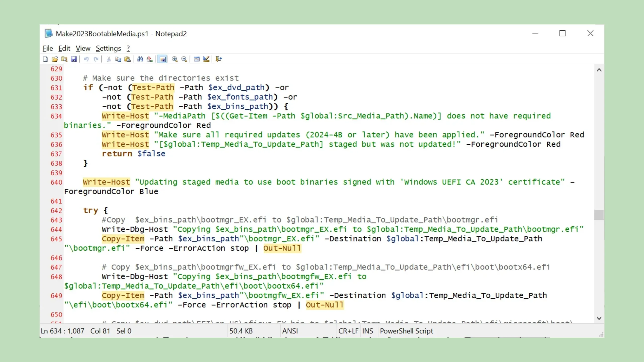The image size is (644, 362).
Task: Click the '50.4 KB' file size in status bar
Action: pos(241,331)
